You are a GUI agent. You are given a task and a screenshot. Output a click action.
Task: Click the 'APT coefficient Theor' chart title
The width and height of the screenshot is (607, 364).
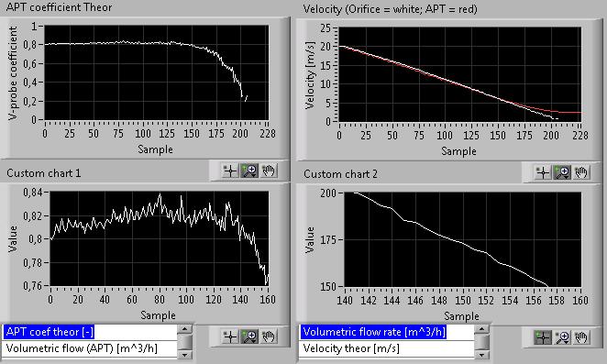pyautogui.click(x=60, y=7)
